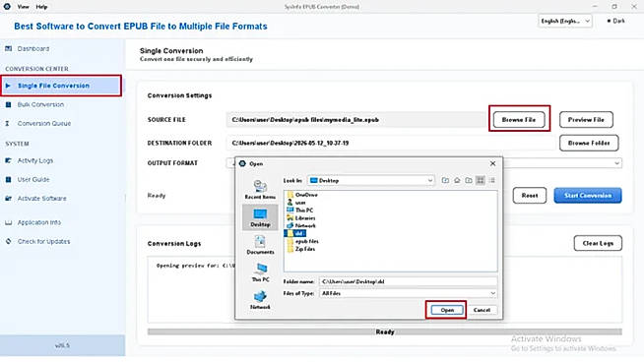The image size is (644, 362).
Task: Click the Browse File button
Action: 519,119
